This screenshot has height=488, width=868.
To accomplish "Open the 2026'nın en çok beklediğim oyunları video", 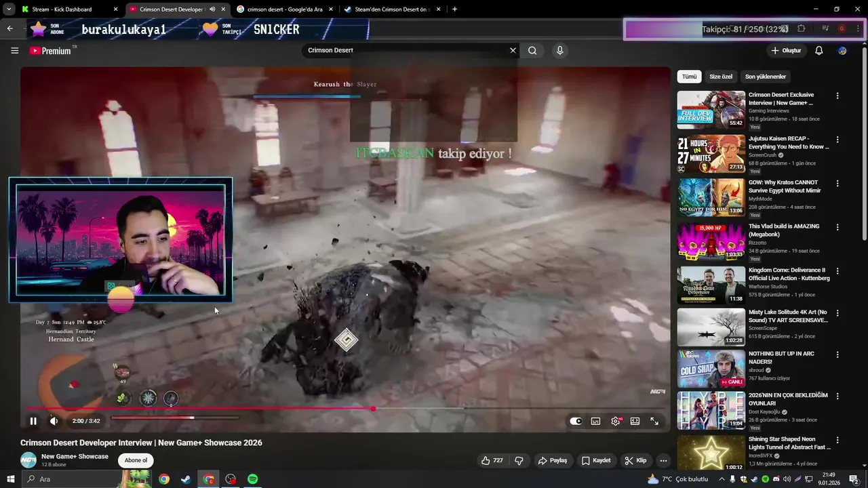I will (788, 399).
